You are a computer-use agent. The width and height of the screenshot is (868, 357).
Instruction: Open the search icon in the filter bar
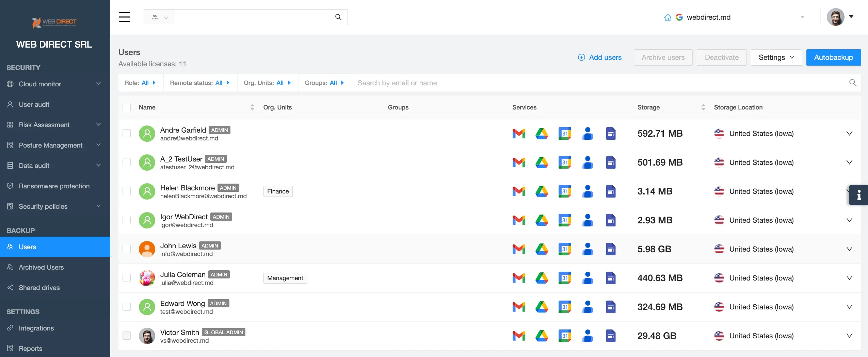(x=853, y=83)
